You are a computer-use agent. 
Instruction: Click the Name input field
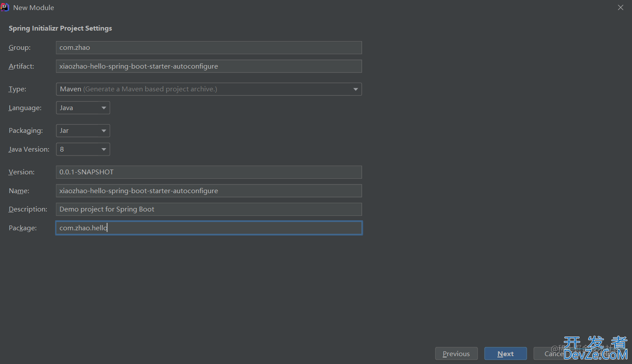tap(209, 191)
